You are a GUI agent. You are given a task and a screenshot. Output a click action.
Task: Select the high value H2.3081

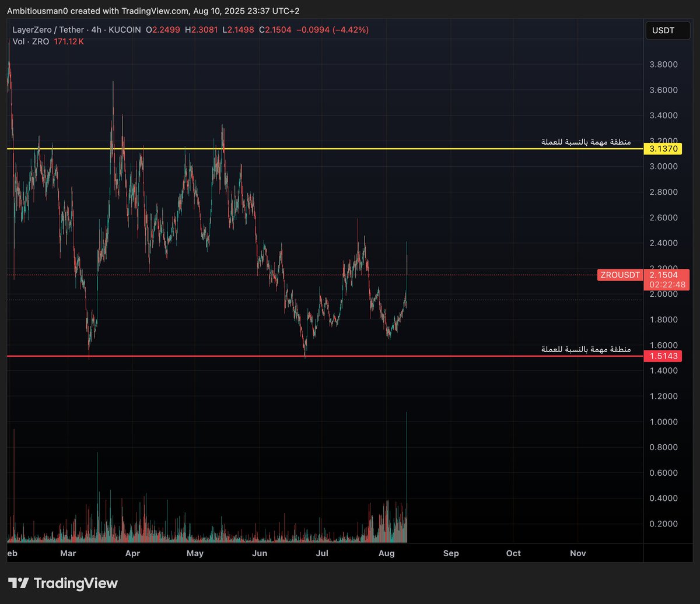tap(202, 30)
